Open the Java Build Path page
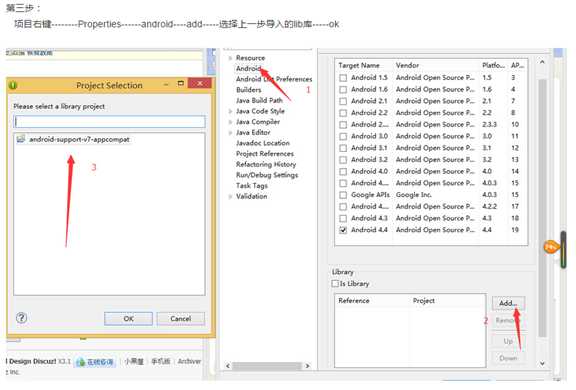Screen dimensions: 576x390 pyautogui.click(x=259, y=100)
